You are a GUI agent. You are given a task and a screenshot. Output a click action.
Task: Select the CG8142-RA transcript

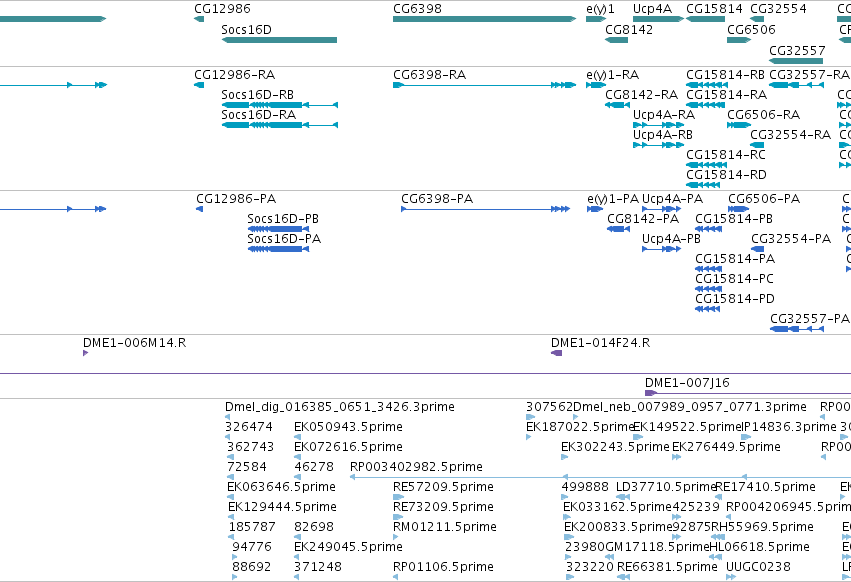(618, 105)
